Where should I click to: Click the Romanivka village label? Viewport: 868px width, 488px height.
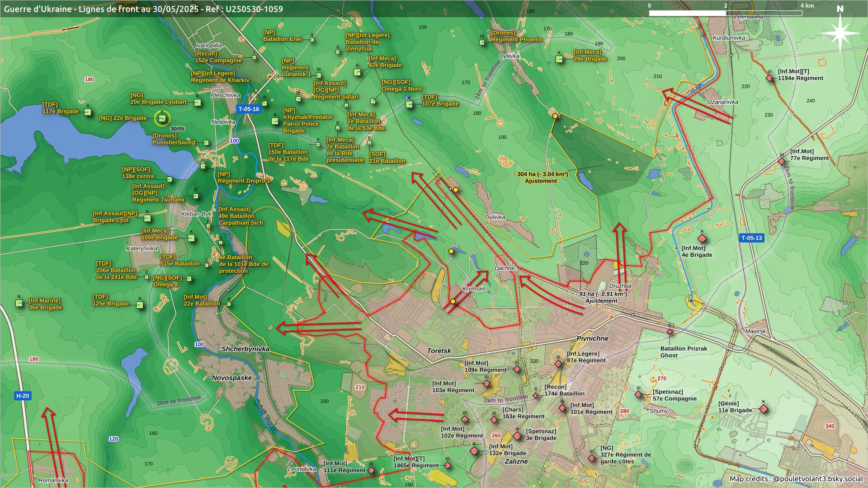53,480
